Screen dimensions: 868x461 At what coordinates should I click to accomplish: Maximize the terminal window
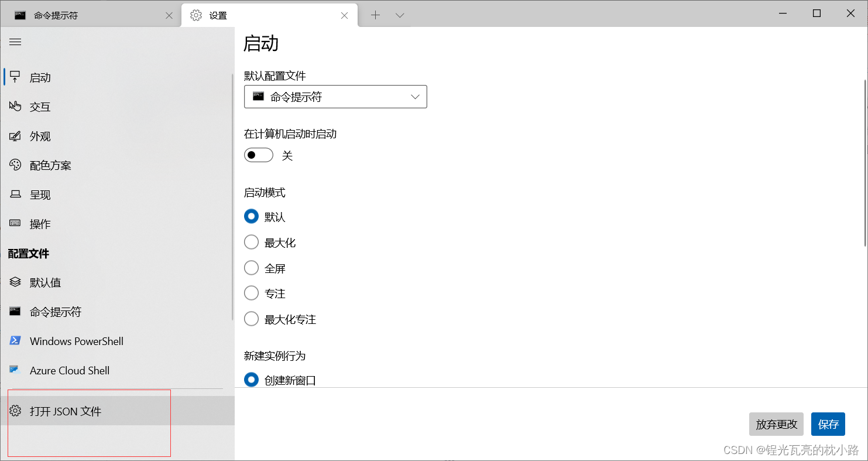[817, 14]
